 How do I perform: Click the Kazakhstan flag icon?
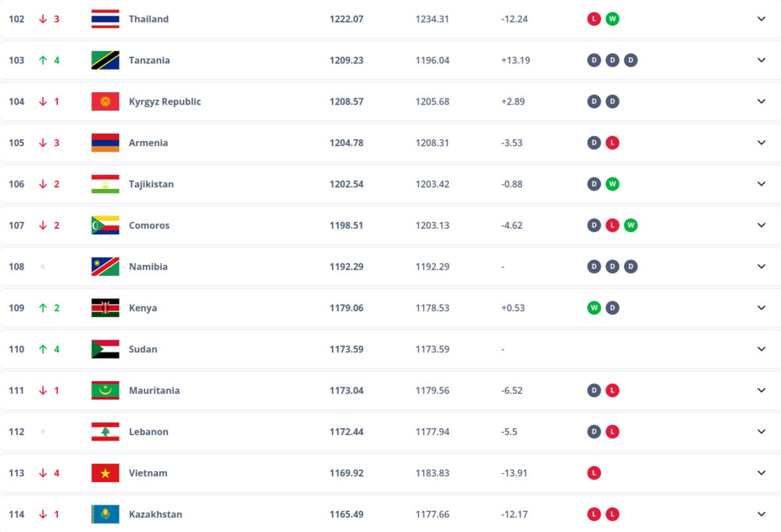pyautogui.click(x=105, y=514)
